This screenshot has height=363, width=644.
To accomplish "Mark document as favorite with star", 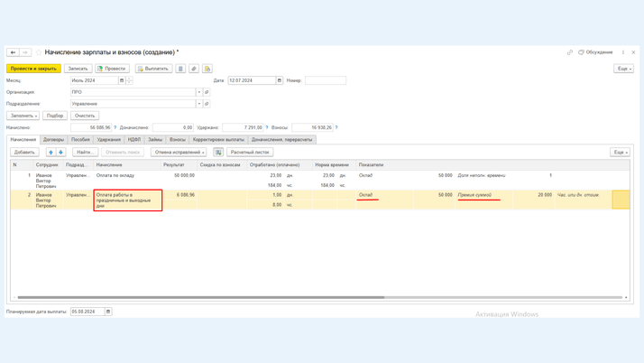I will 39,52.
